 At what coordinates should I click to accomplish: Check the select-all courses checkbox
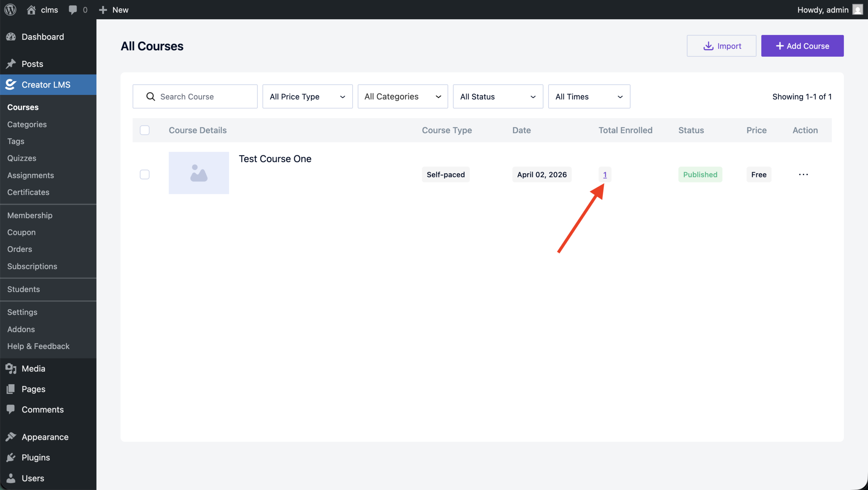[145, 130]
